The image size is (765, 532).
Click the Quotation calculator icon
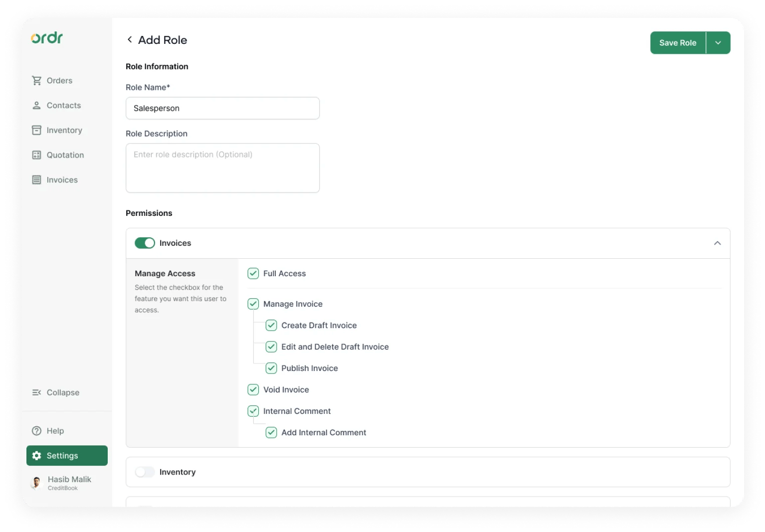[36, 155]
